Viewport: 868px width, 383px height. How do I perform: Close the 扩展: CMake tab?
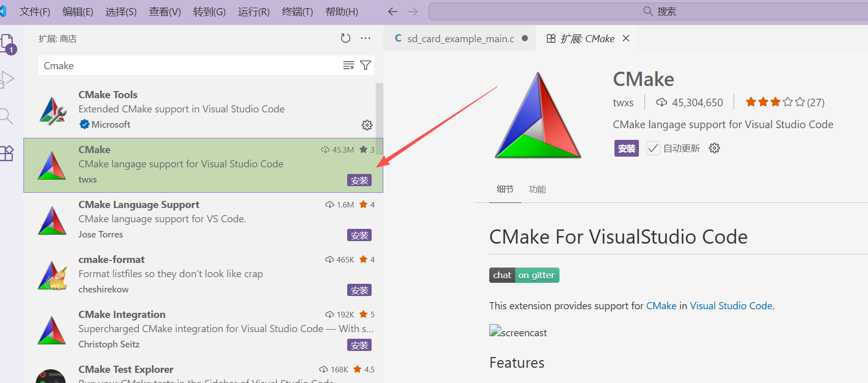pyautogui.click(x=626, y=39)
